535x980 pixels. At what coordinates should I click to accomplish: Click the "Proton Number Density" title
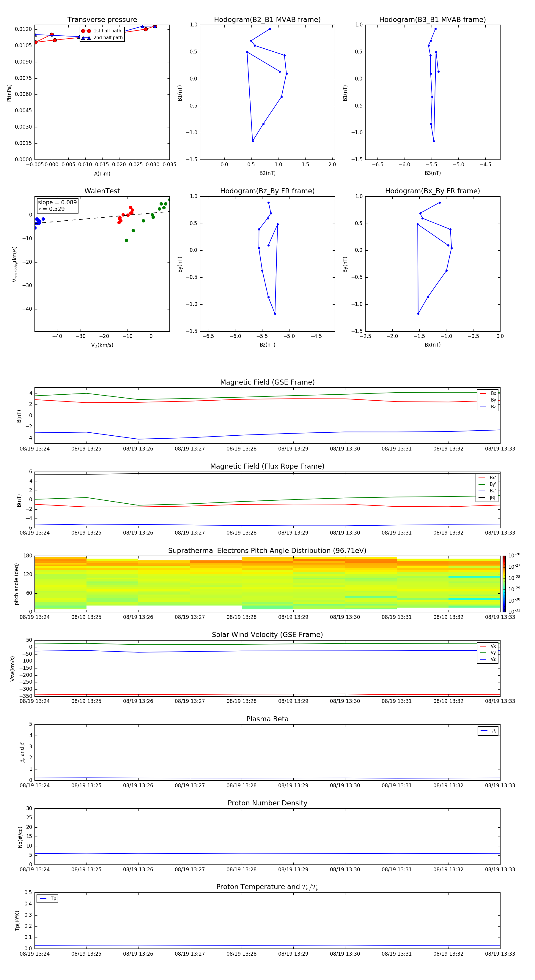(x=267, y=803)
